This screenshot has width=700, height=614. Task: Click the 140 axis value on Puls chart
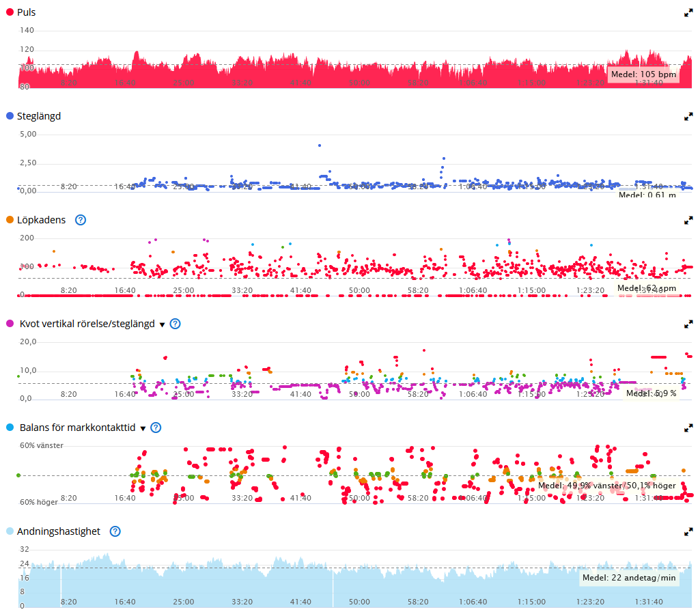click(x=27, y=30)
